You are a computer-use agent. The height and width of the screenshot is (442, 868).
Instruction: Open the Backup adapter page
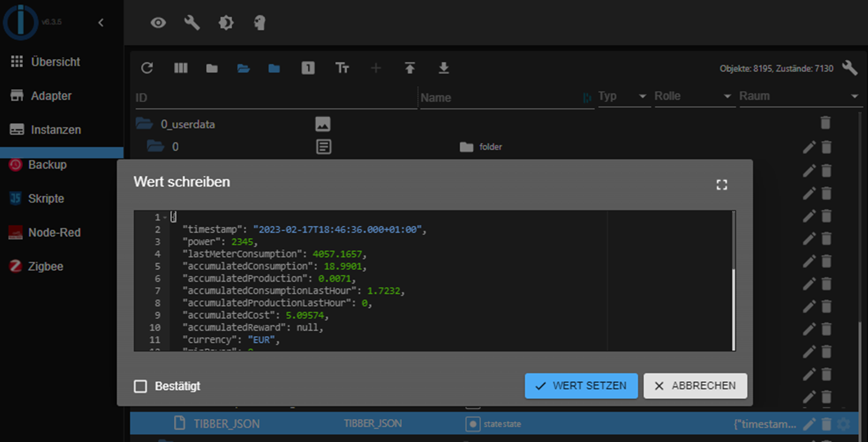click(x=38, y=164)
